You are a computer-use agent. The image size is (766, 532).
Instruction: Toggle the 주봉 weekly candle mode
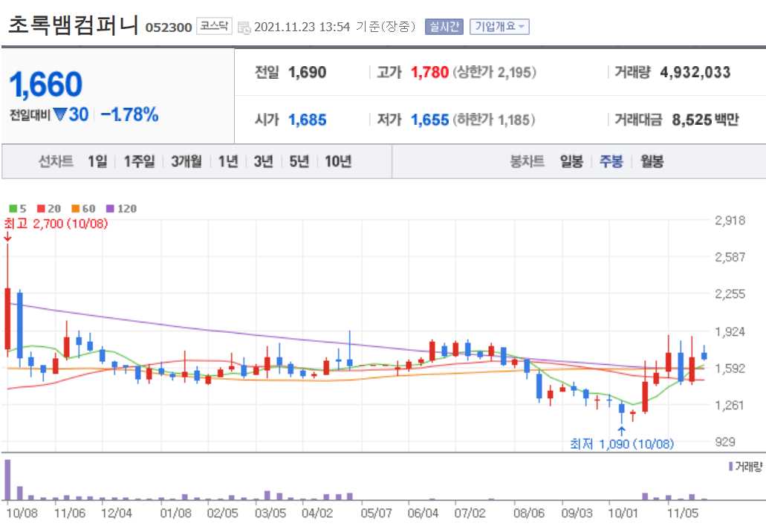tap(610, 162)
